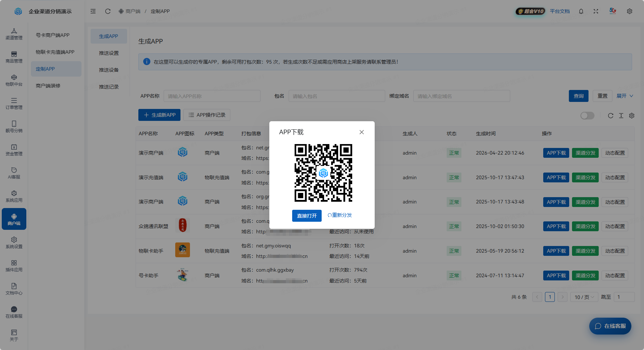Click the 超会V10 membership badge

coord(531,11)
